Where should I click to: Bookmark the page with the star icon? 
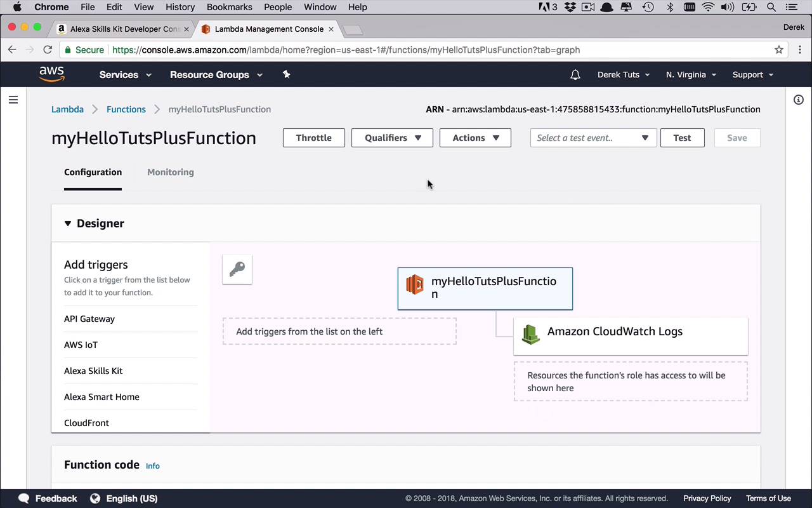click(779, 50)
